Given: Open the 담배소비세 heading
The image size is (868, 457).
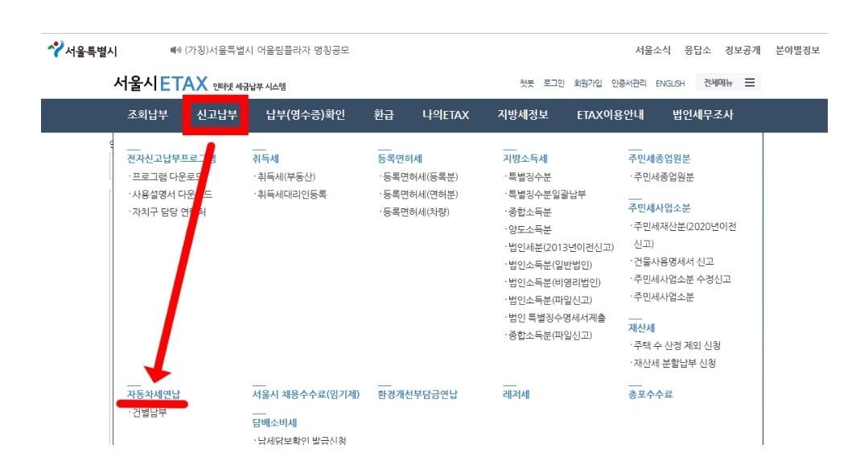Looking at the screenshot, I should tap(274, 422).
